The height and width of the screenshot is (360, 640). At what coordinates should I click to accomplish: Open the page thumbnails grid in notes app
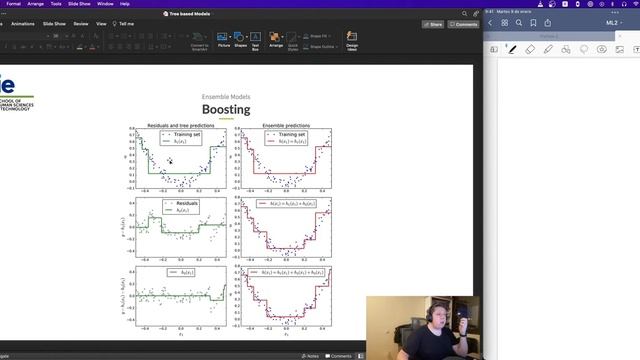(x=504, y=23)
